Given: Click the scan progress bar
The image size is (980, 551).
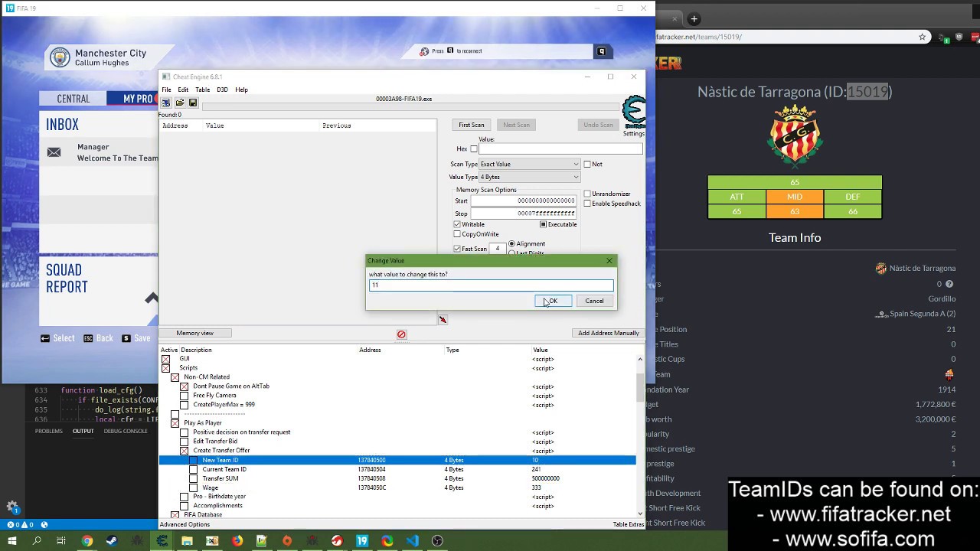Looking at the screenshot, I should coord(410,107).
